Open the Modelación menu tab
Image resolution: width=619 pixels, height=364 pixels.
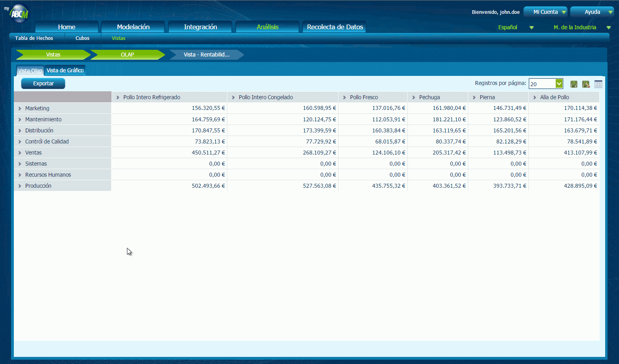tap(133, 27)
